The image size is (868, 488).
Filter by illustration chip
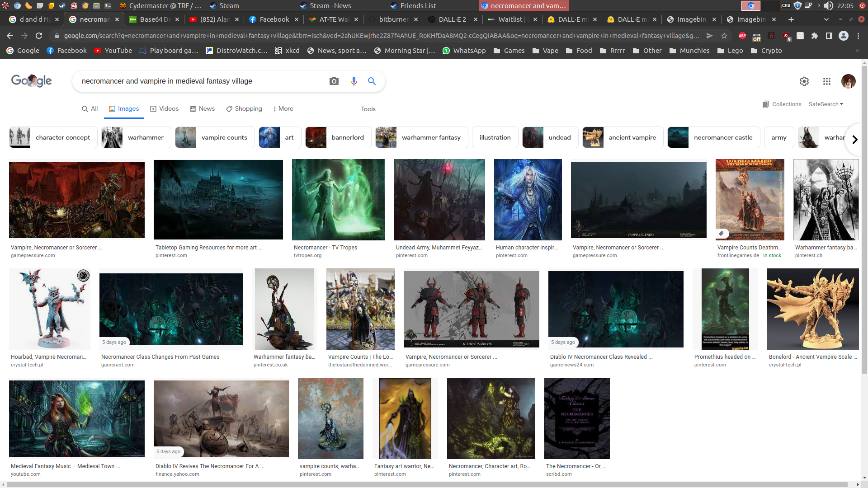[495, 137]
